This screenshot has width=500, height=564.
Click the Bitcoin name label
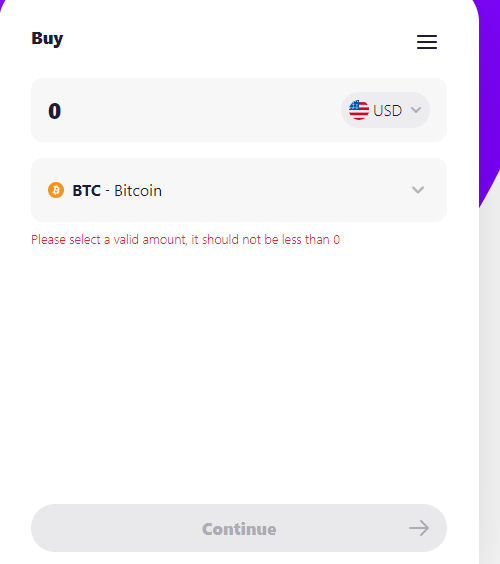[x=138, y=191]
